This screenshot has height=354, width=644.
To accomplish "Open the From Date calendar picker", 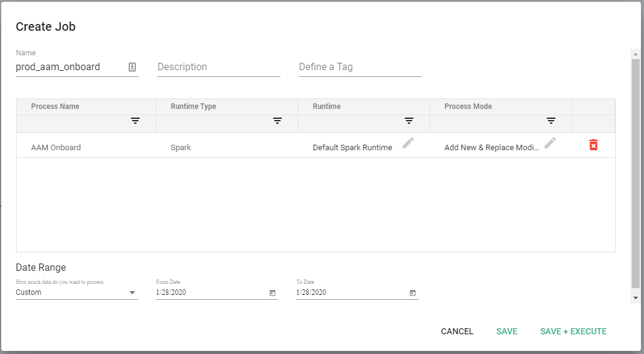I will 272,293.
